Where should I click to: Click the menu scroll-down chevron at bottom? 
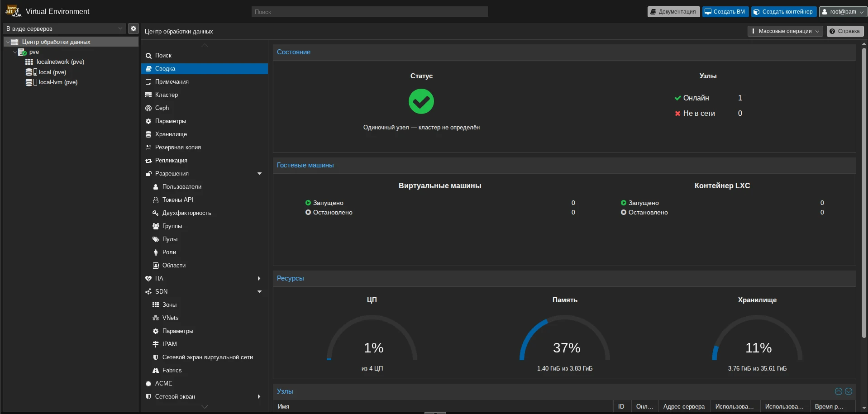tap(205, 407)
